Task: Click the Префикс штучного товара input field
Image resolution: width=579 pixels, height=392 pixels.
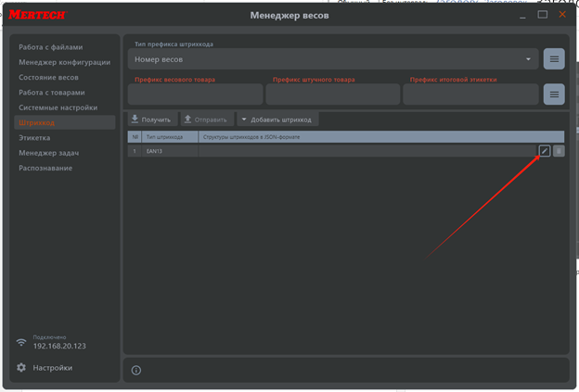Action: point(332,95)
